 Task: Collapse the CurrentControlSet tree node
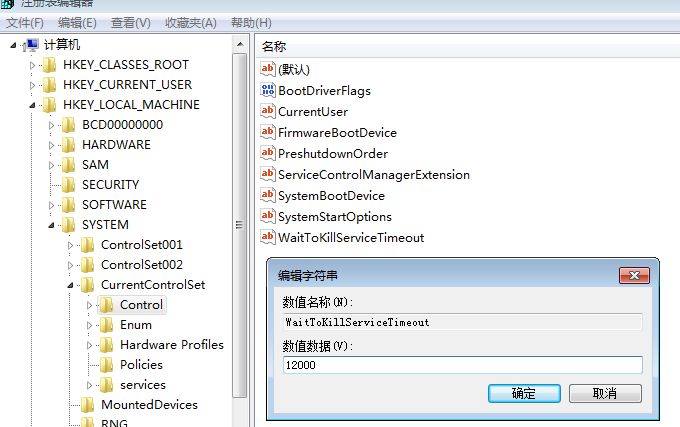click(71, 285)
